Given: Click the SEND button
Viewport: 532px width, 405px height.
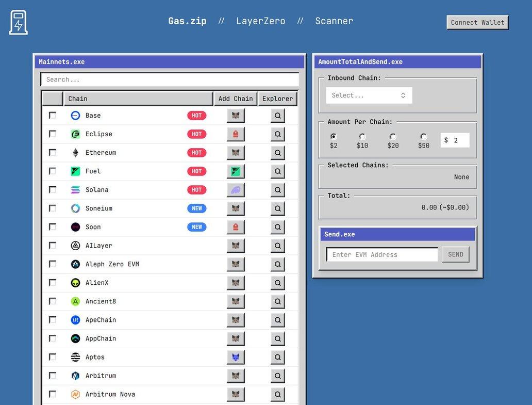Looking at the screenshot, I should 455,255.
